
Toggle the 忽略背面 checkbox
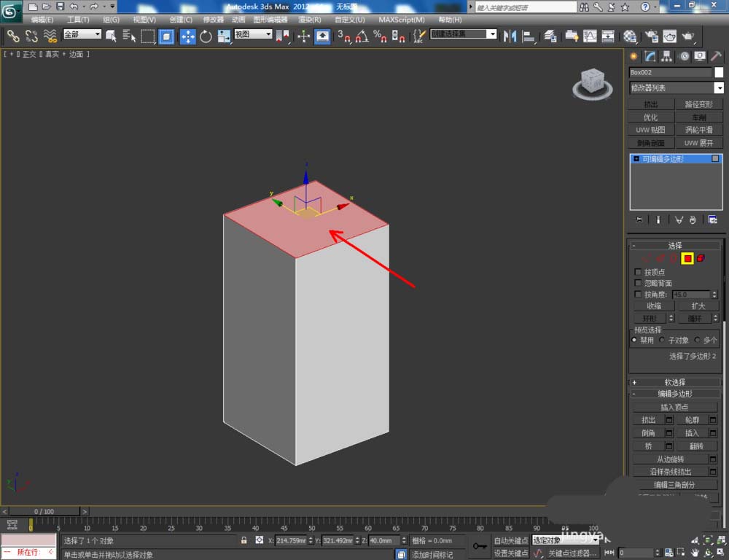coord(639,283)
